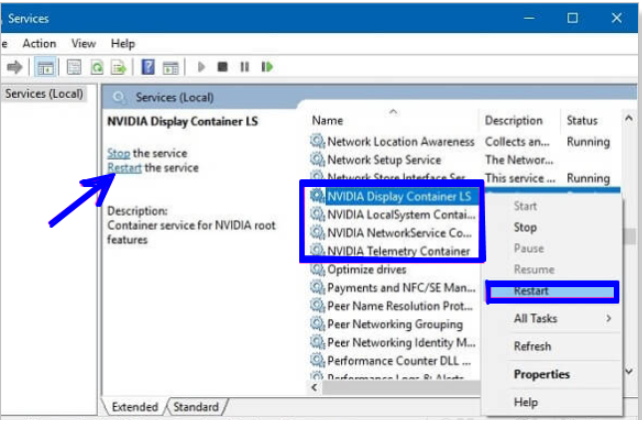Click gear icon of Network Setup Service
Image resolution: width=643 pixels, height=423 pixels.
[x=317, y=159]
